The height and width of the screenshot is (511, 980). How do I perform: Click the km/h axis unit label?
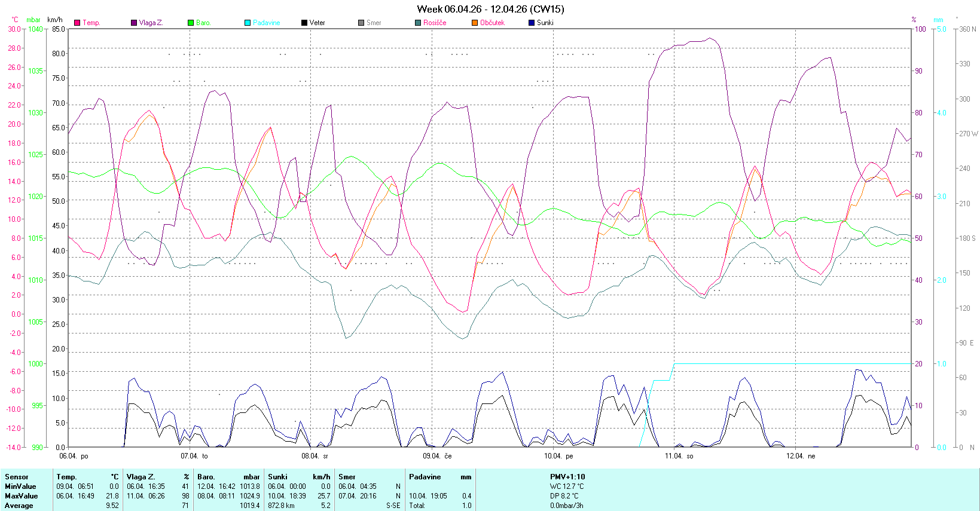pyautogui.click(x=55, y=20)
